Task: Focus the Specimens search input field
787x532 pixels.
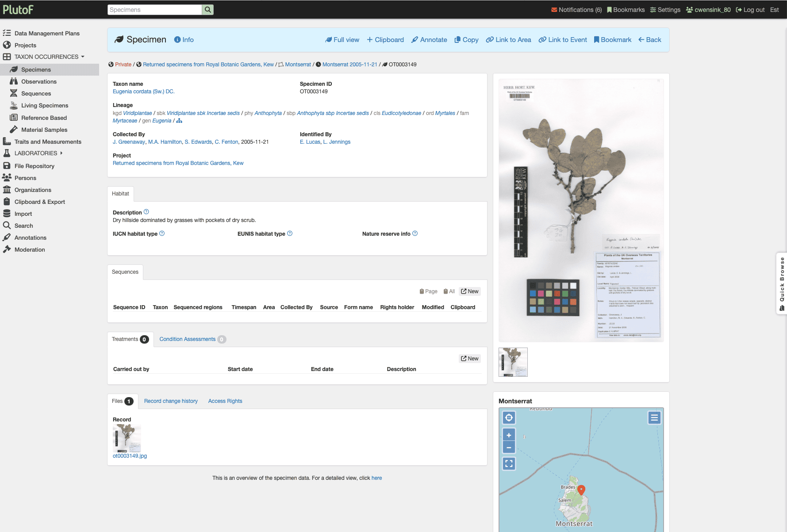Action: [155, 10]
